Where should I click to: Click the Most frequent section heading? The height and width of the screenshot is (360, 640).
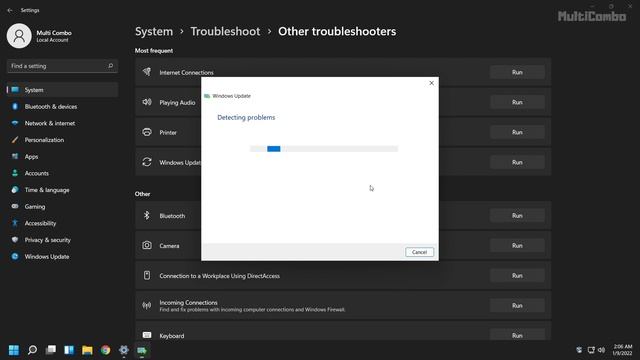click(154, 51)
